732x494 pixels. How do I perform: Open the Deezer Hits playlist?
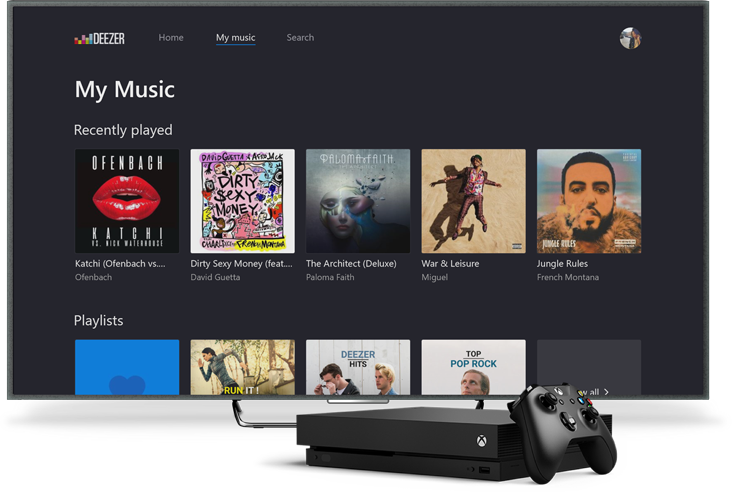click(x=358, y=367)
